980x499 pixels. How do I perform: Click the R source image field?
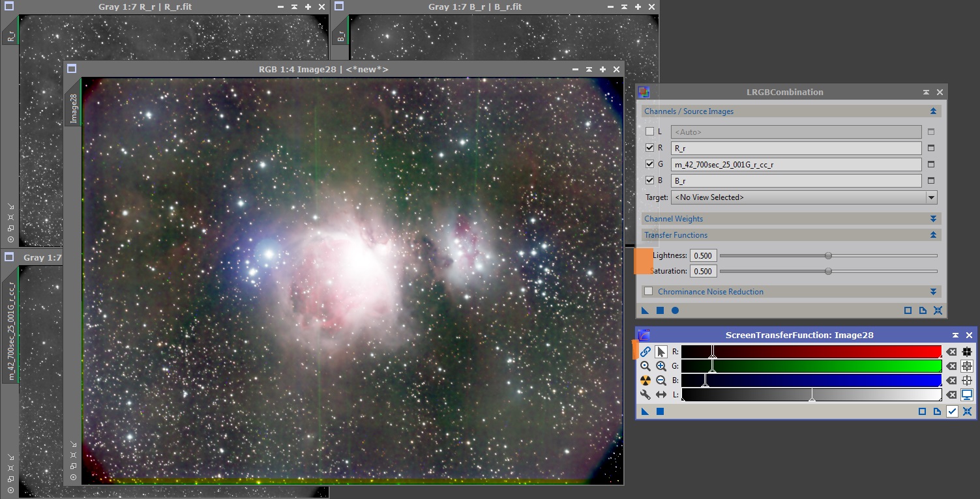796,148
